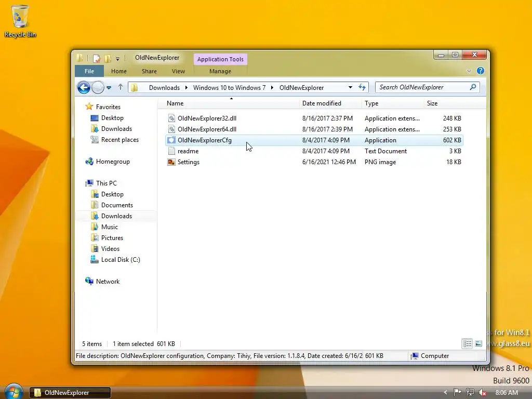This screenshot has width=532, height=399.
Task: Open Action Center flag icon
Action: coord(457,392)
